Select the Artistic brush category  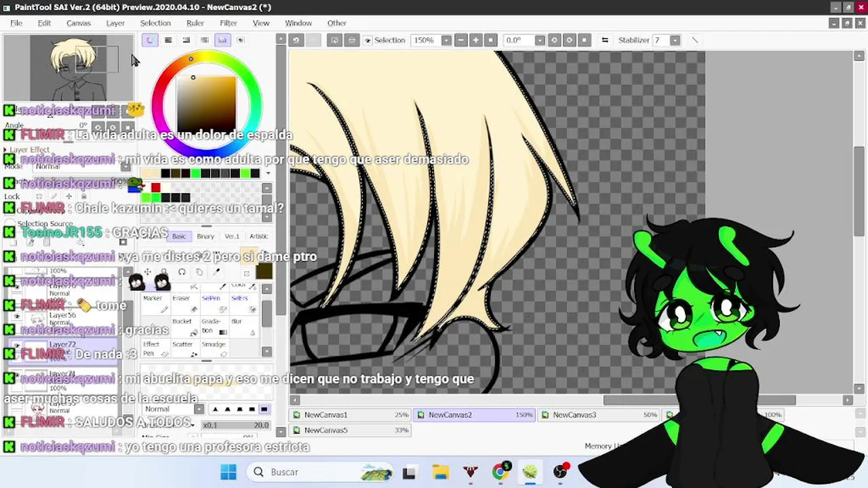pos(259,237)
